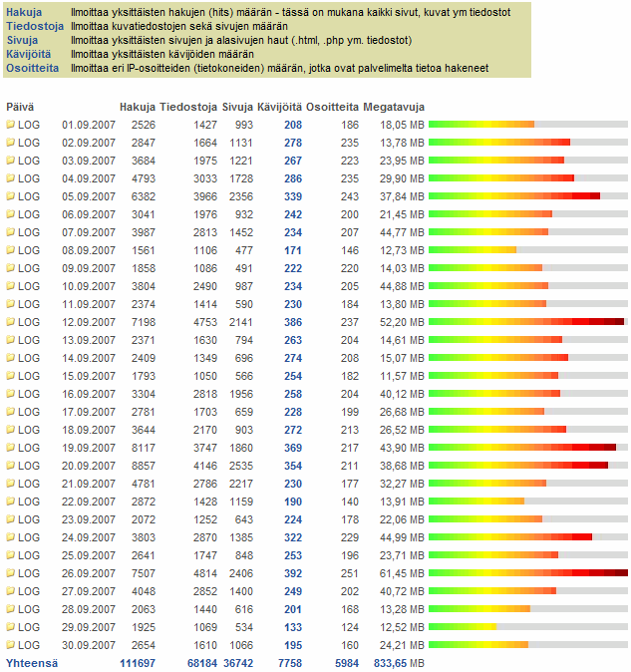Click the log icon for 19.09.2007
This screenshot has width=631, height=672.
point(11,448)
